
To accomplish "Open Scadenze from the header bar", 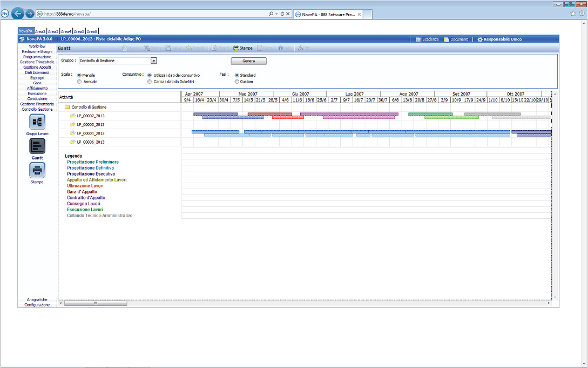I will click(x=419, y=39).
